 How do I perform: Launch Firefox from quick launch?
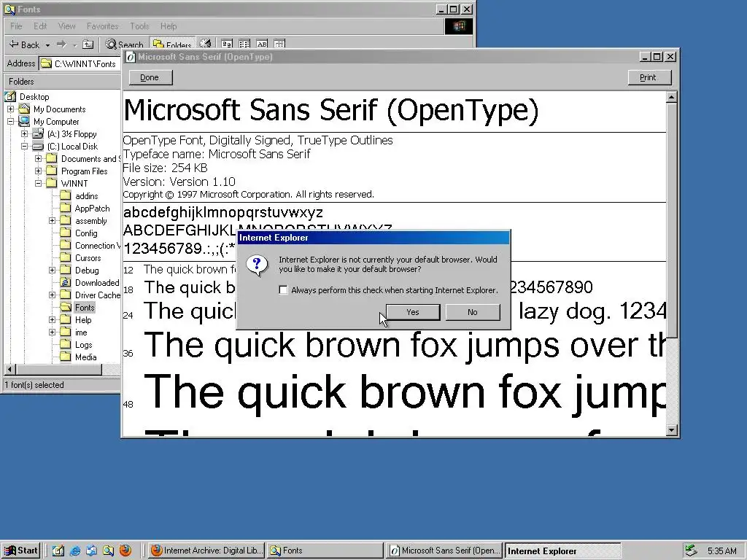click(x=125, y=551)
